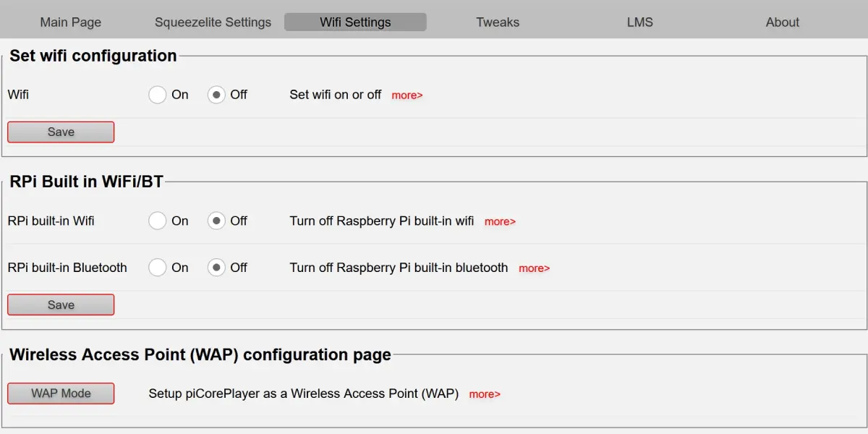Click the WAP Mode button
Viewport: 868px width, 434px height.
pos(61,393)
